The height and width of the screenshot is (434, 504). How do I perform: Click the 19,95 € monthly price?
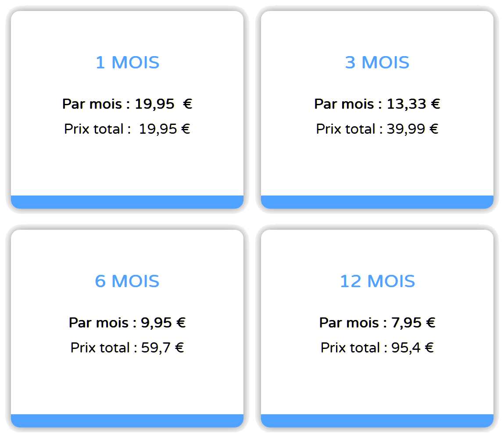[127, 104]
